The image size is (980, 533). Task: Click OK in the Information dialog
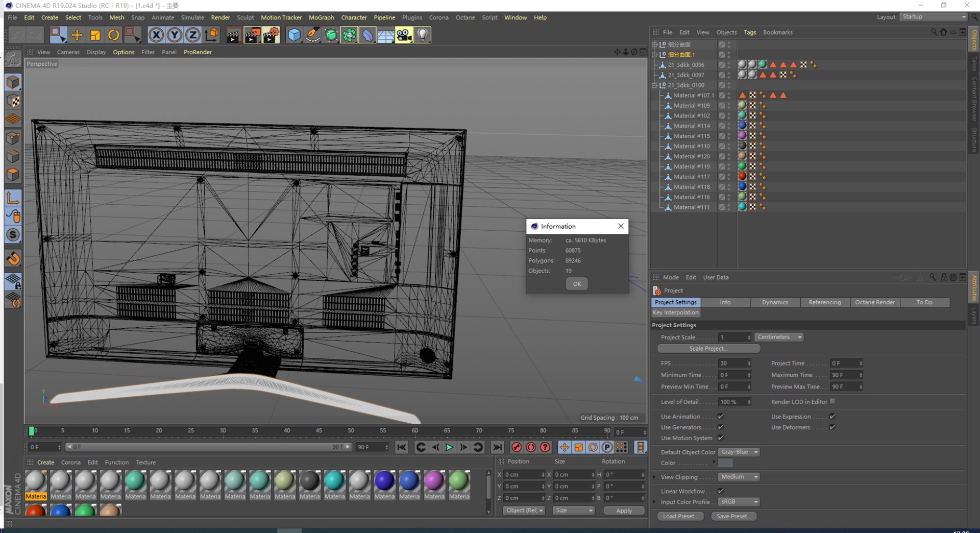pos(577,284)
